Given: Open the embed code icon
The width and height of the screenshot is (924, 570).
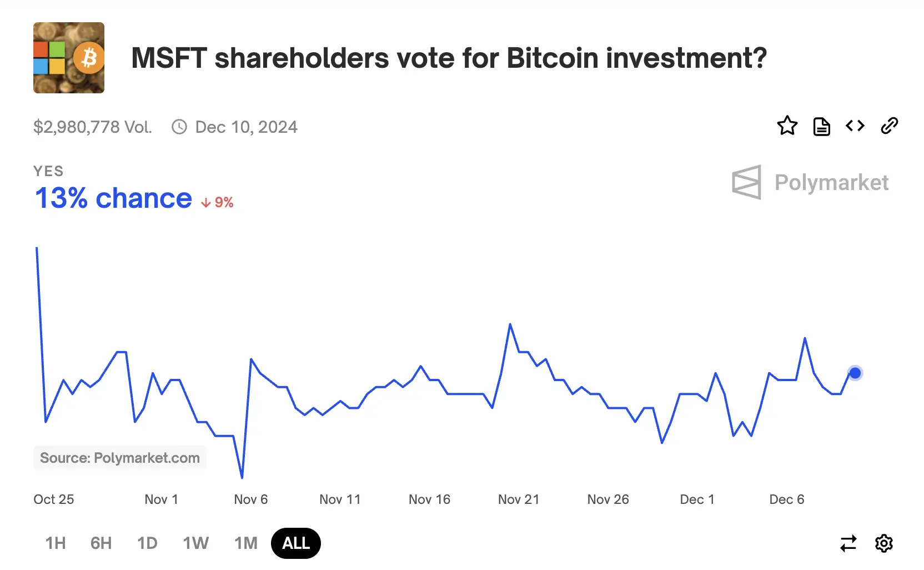Looking at the screenshot, I should coord(855,126).
